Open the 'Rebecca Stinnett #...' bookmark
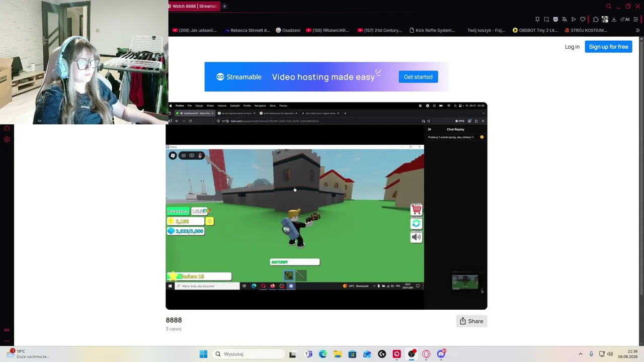 coord(247,30)
